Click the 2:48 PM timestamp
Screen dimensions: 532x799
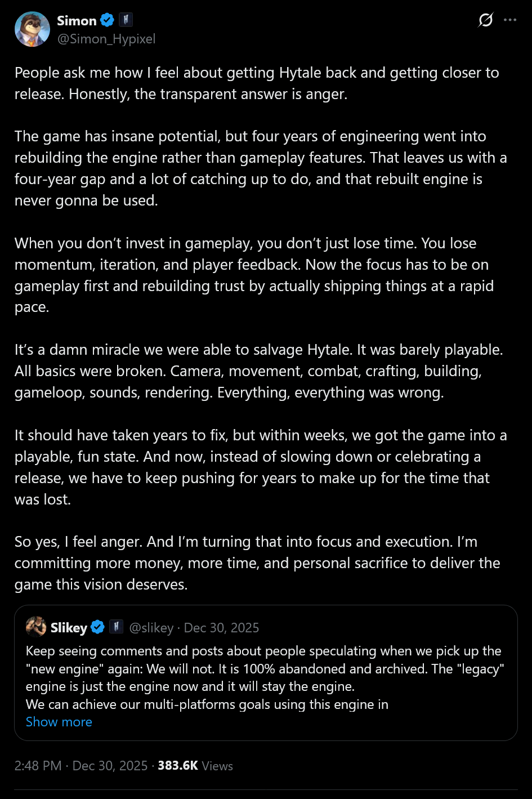[37, 766]
